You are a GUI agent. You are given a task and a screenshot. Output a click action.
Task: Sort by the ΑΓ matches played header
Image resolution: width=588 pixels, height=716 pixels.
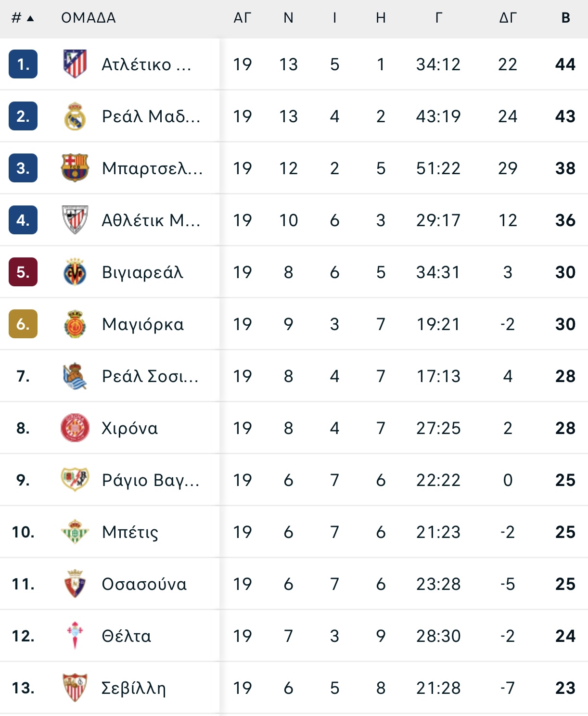(243, 18)
